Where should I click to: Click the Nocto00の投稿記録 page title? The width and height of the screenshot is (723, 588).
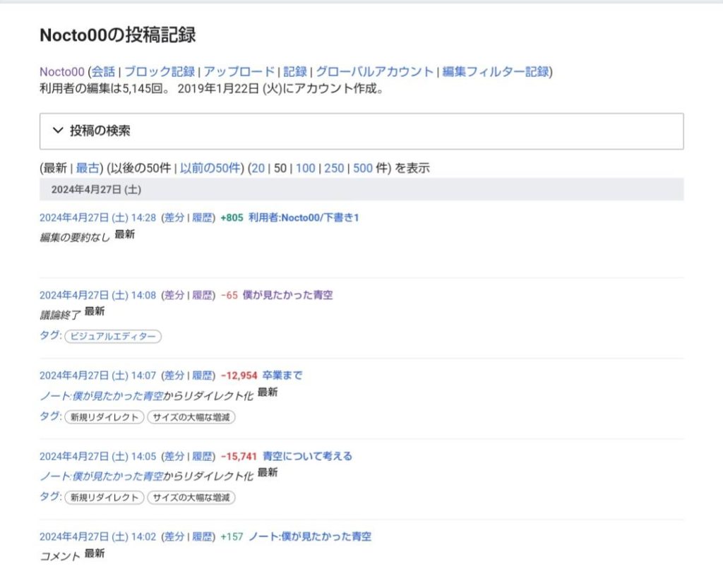118,35
